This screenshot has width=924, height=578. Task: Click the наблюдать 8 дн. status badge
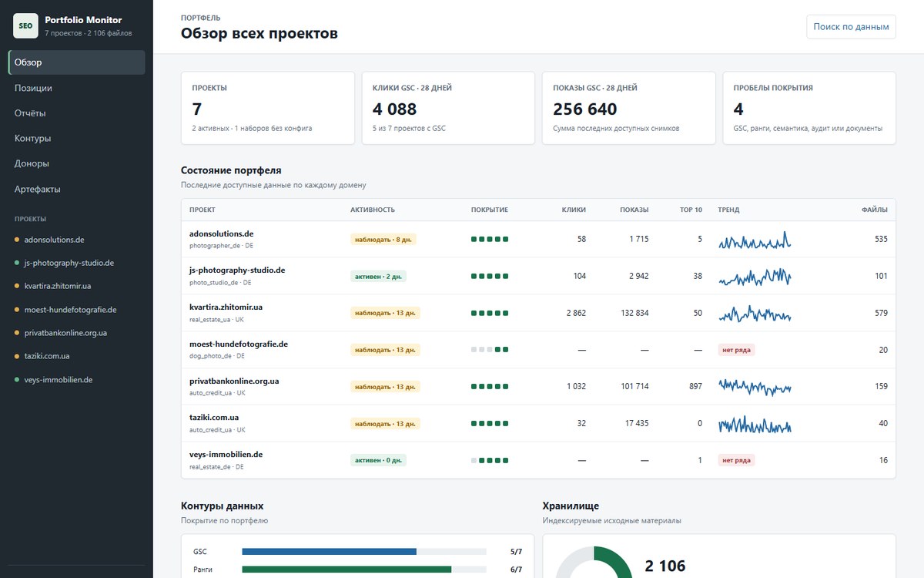pos(383,239)
